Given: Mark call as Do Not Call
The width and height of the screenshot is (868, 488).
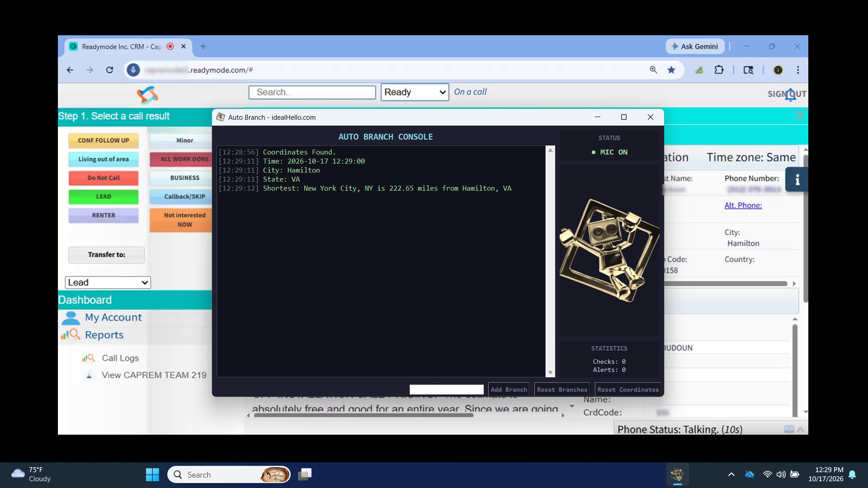Looking at the screenshot, I should (x=104, y=178).
